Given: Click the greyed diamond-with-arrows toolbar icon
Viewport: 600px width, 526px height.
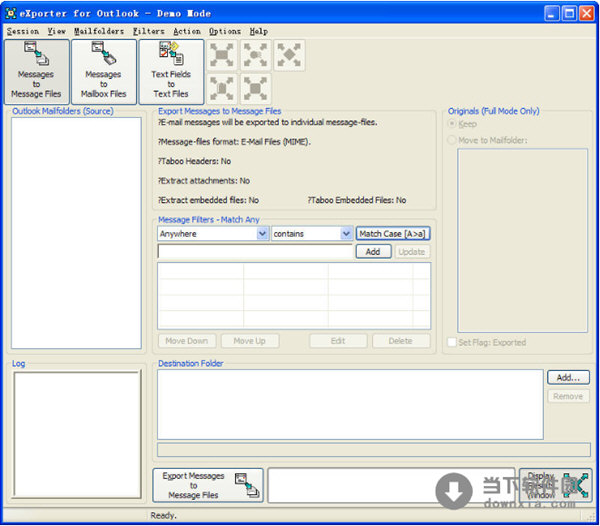Looking at the screenshot, I should tap(289, 55).
